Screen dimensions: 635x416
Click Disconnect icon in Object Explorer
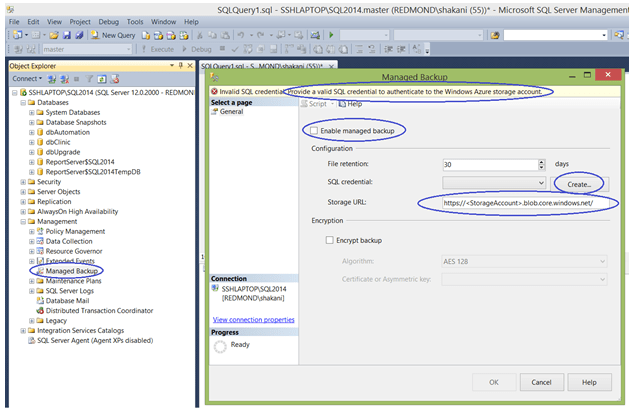[64, 79]
